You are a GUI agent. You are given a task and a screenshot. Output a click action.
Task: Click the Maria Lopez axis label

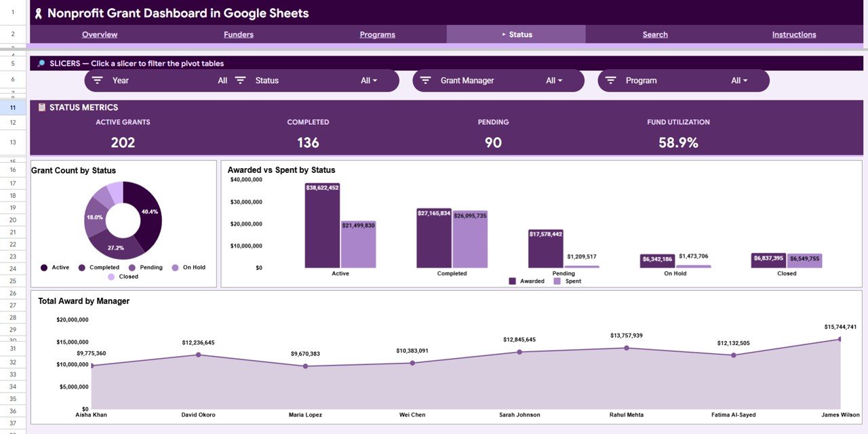pos(305,415)
